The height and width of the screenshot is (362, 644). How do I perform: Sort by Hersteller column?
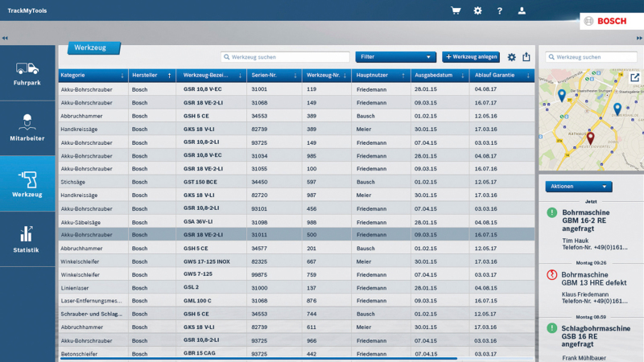coord(152,75)
